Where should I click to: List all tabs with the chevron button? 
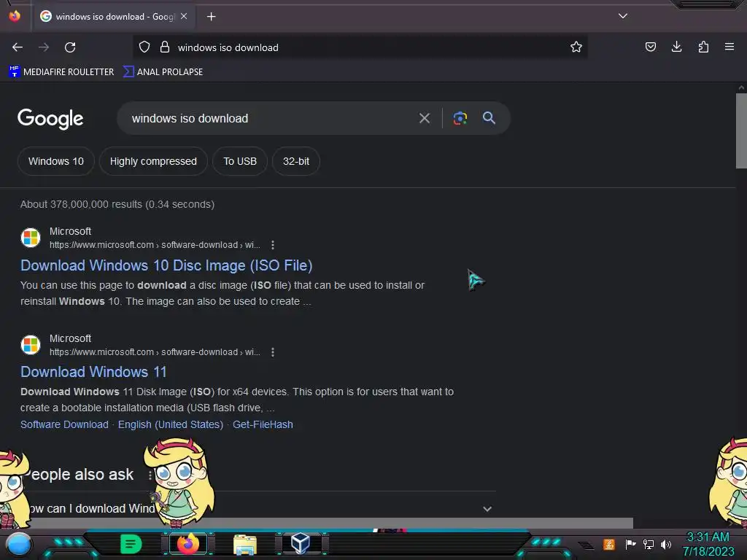coord(623,16)
